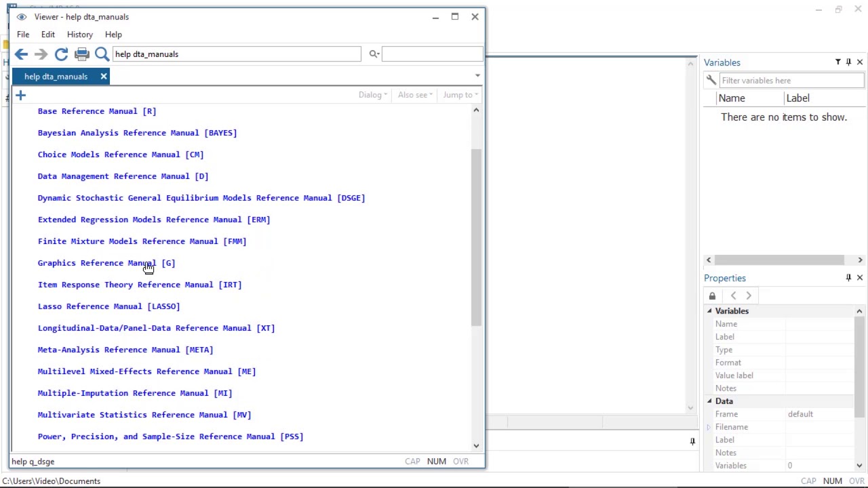Click previous variable arrow in Properties
Screen dimensions: 868x488
tap(733, 296)
